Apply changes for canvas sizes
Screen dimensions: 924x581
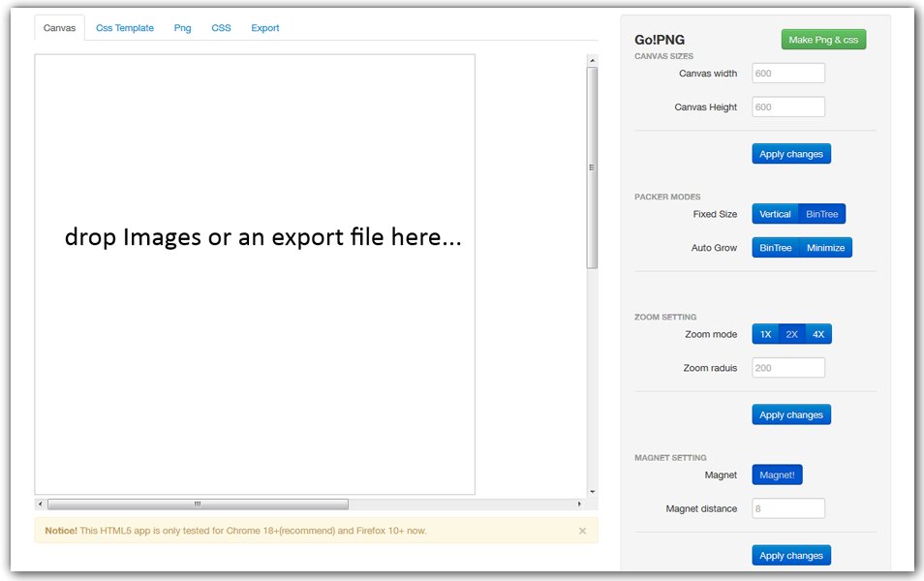(791, 154)
